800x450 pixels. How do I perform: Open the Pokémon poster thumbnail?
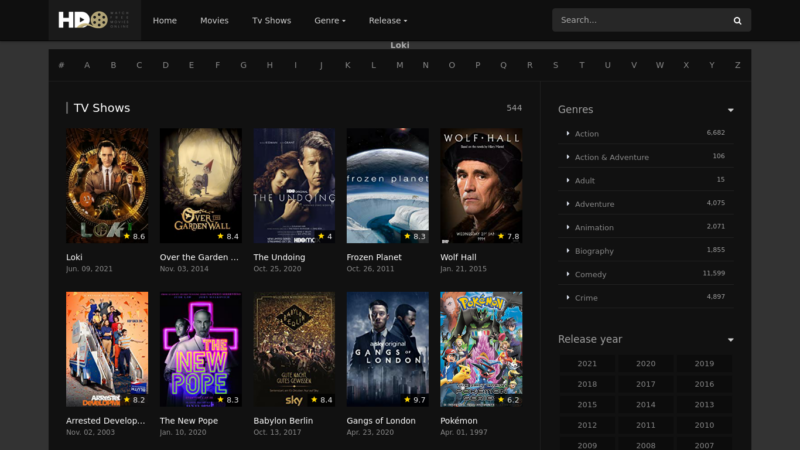click(x=481, y=349)
